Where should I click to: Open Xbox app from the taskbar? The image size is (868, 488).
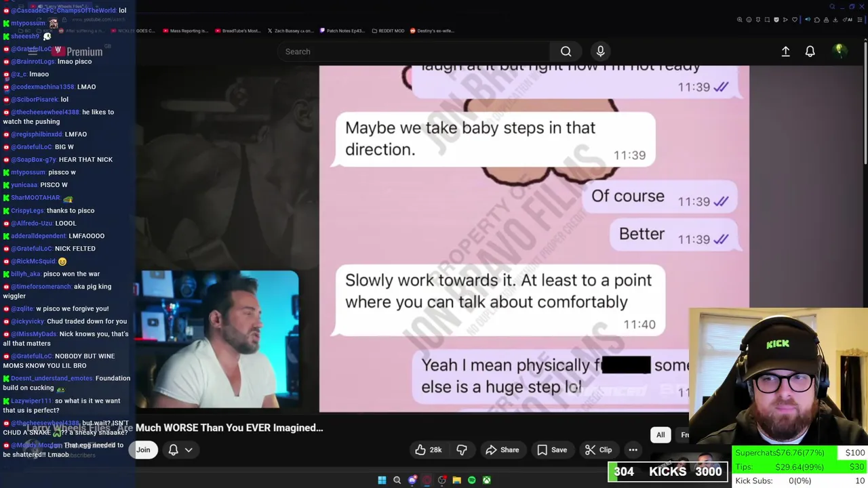pos(486,480)
